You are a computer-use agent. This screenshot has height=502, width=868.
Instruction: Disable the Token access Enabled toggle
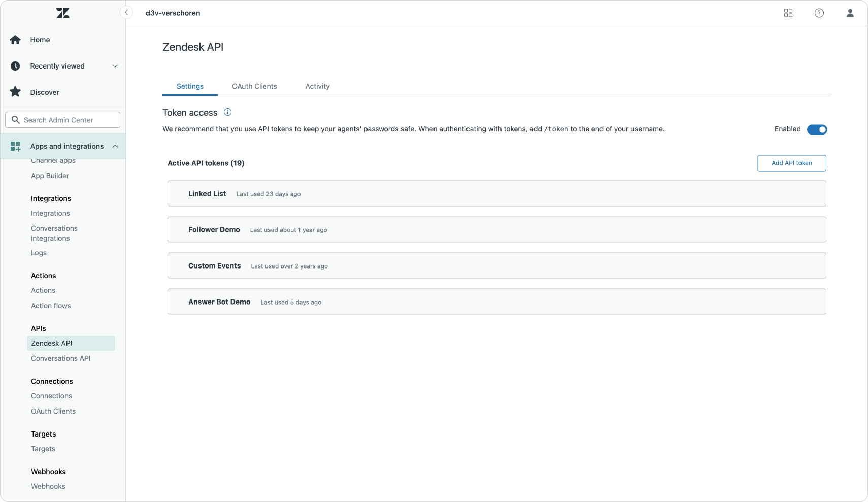point(817,129)
